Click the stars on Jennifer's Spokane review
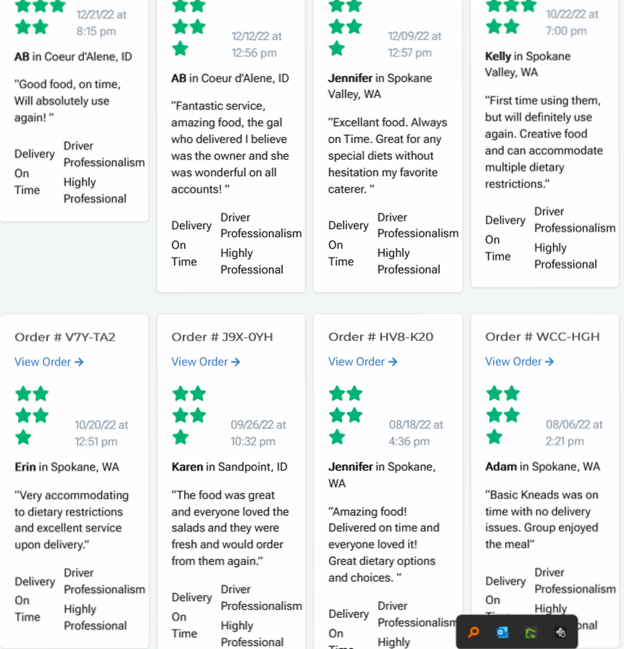 click(x=346, y=415)
